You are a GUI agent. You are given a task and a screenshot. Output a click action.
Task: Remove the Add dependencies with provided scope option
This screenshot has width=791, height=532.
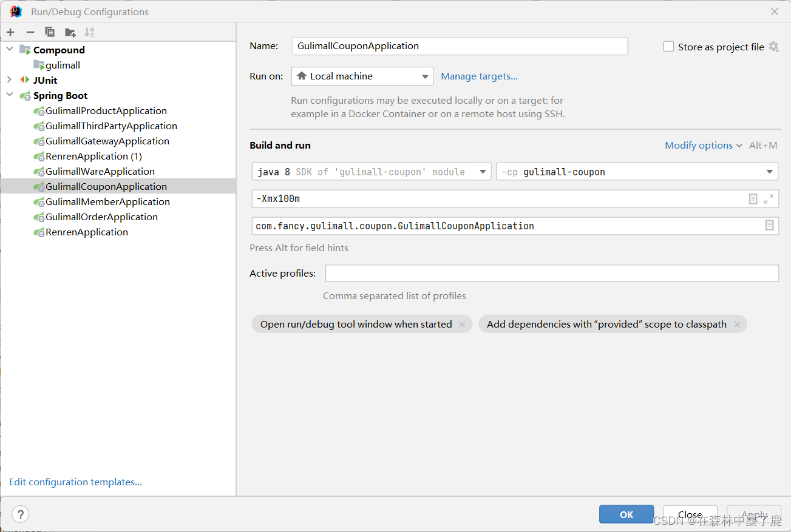(737, 325)
